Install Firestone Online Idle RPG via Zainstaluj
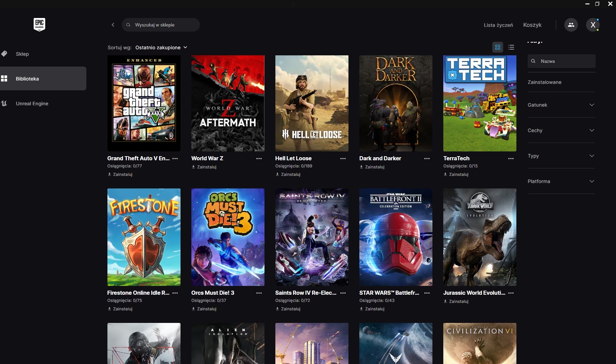The height and width of the screenshot is (364, 616). (120, 309)
